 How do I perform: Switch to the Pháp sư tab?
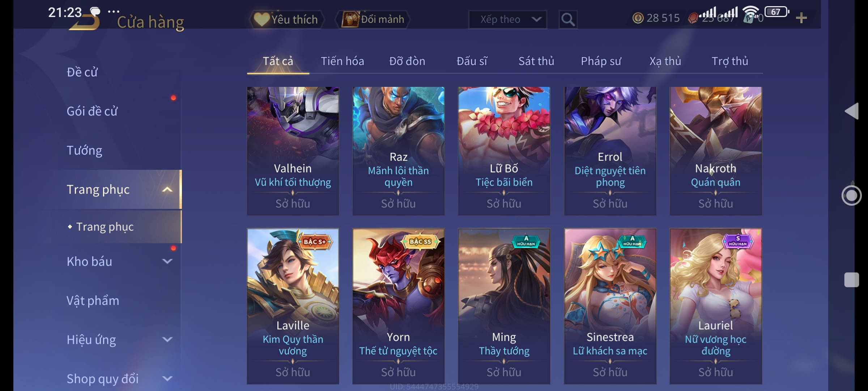pos(601,61)
